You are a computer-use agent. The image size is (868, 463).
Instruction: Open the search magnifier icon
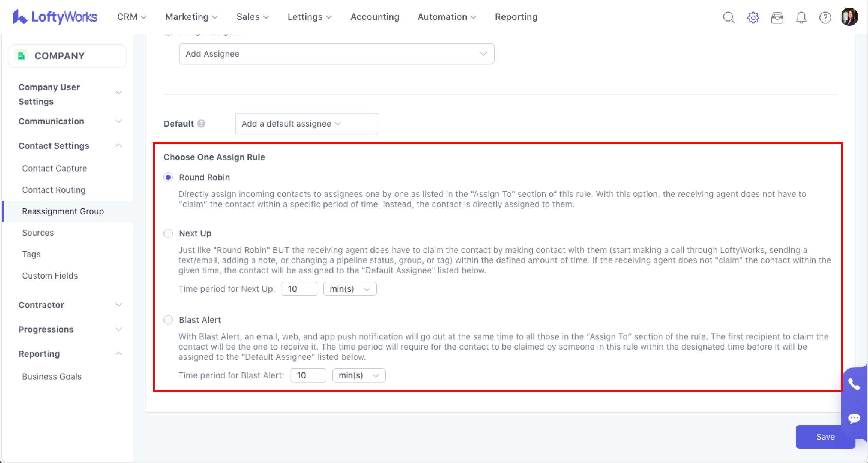[729, 17]
